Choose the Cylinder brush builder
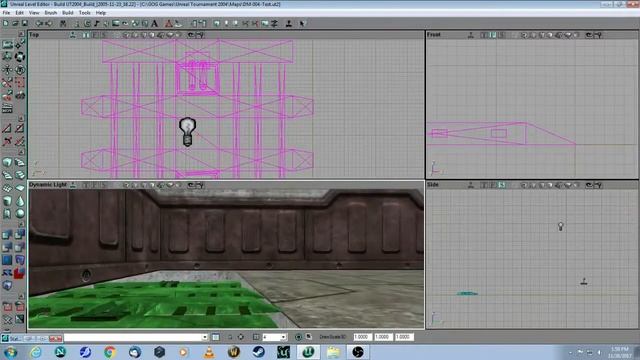This screenshot has width=640, height=360. (7, 200)
